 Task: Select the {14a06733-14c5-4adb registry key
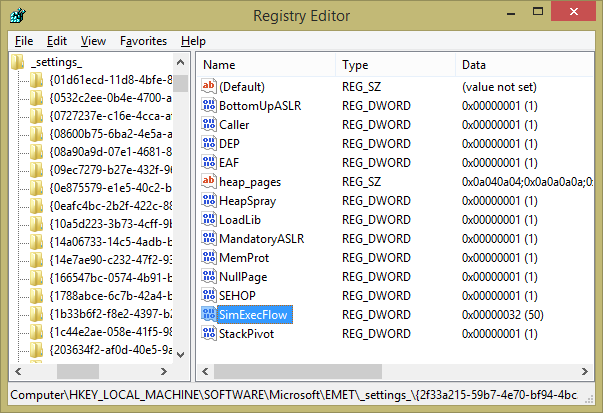click(x=110, y=242)
